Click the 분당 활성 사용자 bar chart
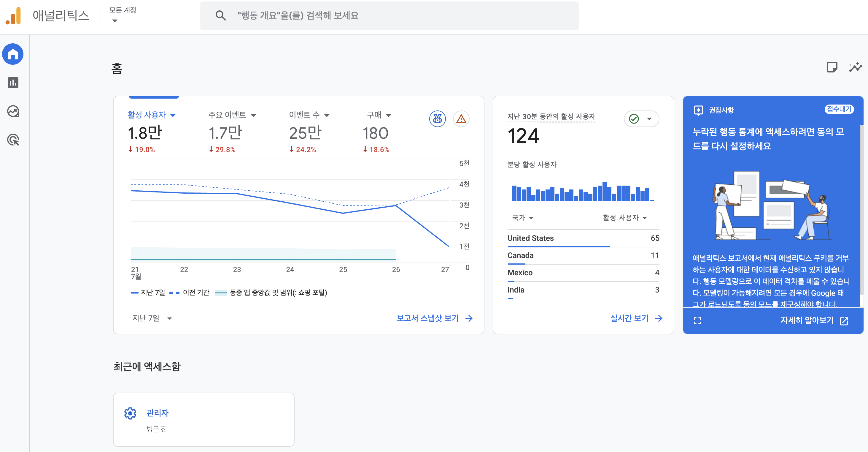The width and height of the screenshot is (868, 452). (583, 191)
